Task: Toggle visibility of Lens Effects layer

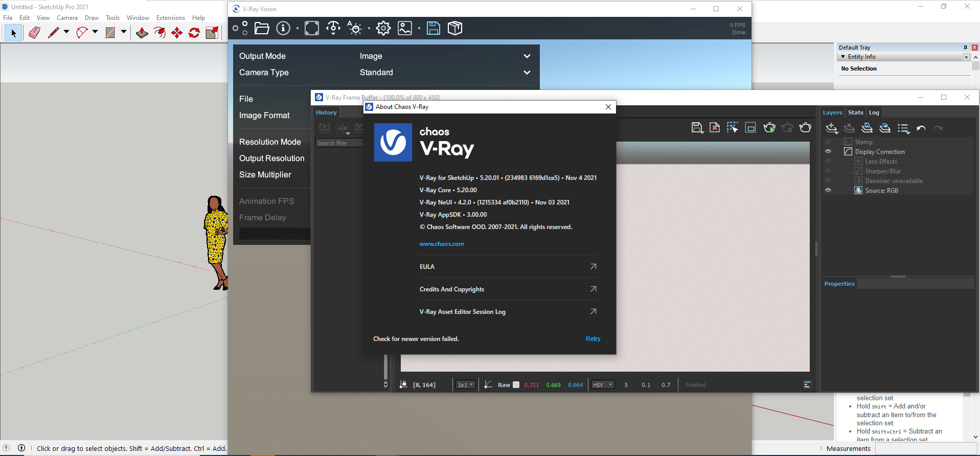Action: point(828,161)
